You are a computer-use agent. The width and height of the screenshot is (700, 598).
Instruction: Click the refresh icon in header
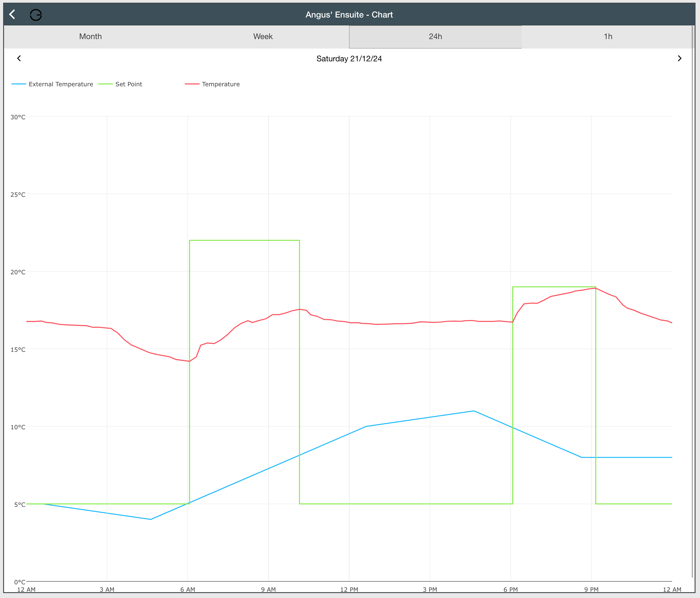(36, 15)
